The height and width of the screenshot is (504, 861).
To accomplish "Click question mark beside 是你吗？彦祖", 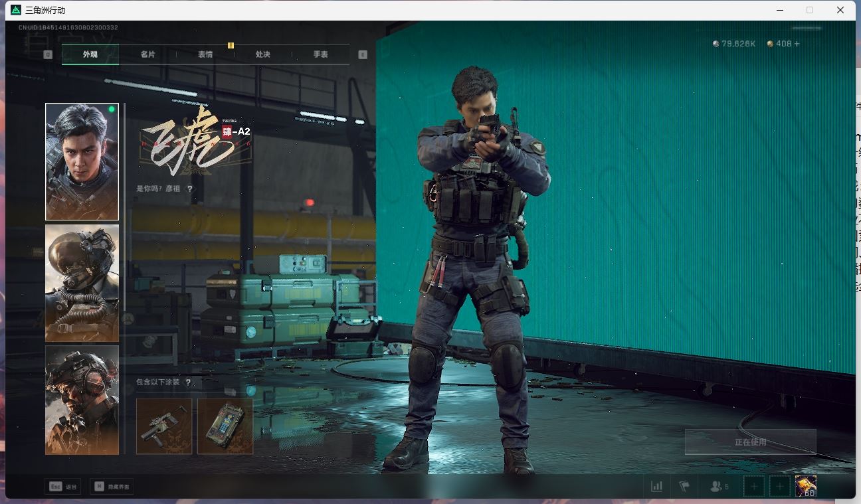I will pos(190,189).
